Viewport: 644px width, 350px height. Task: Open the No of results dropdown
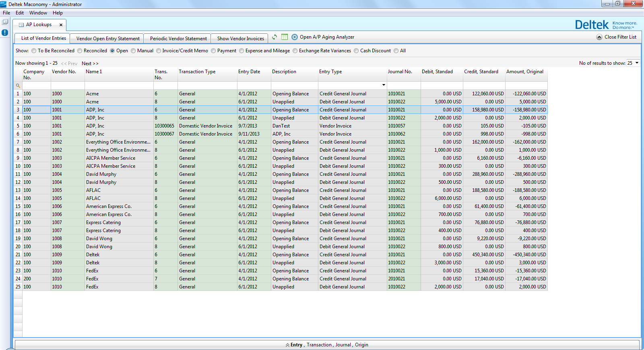[637, 63]
